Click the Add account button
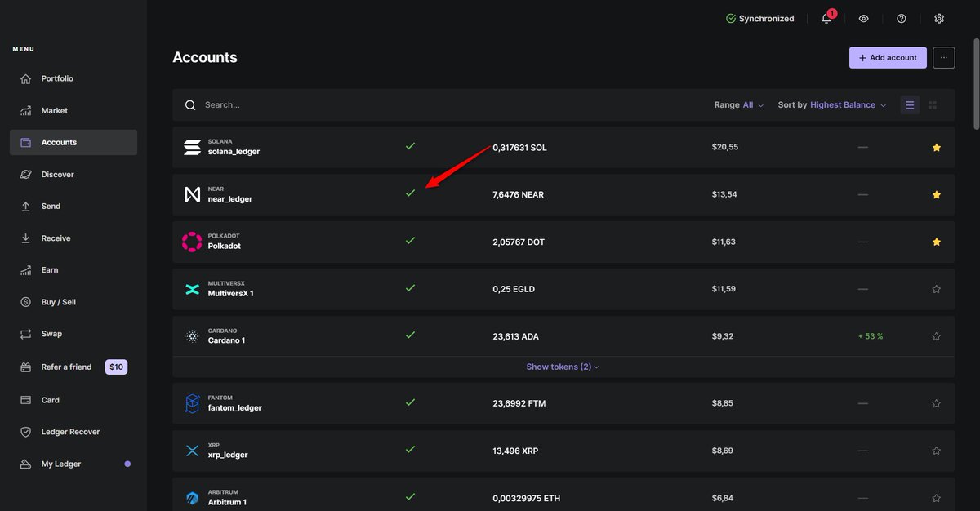The height and width of the screenshot is (511, 980). (x=888, y=58)
